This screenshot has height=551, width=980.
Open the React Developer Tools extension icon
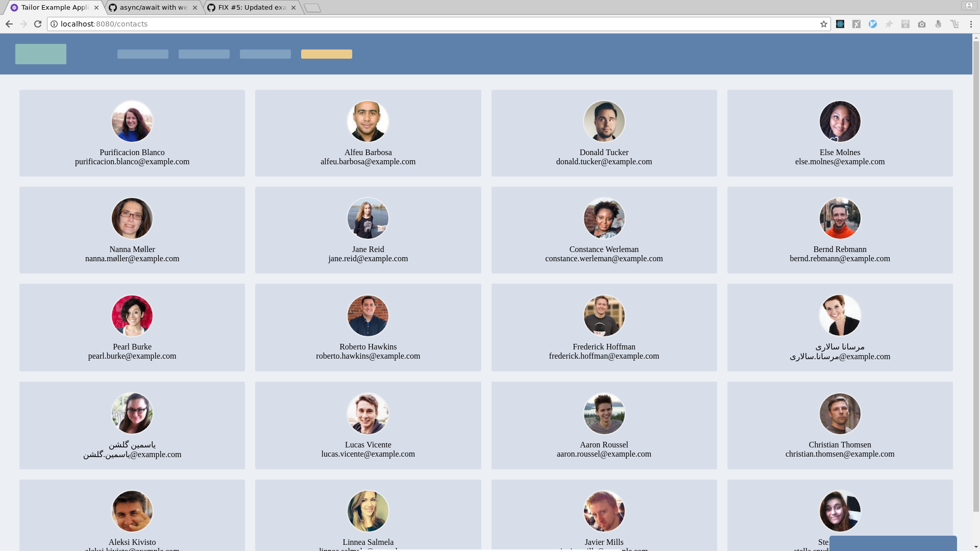(840, 24)
